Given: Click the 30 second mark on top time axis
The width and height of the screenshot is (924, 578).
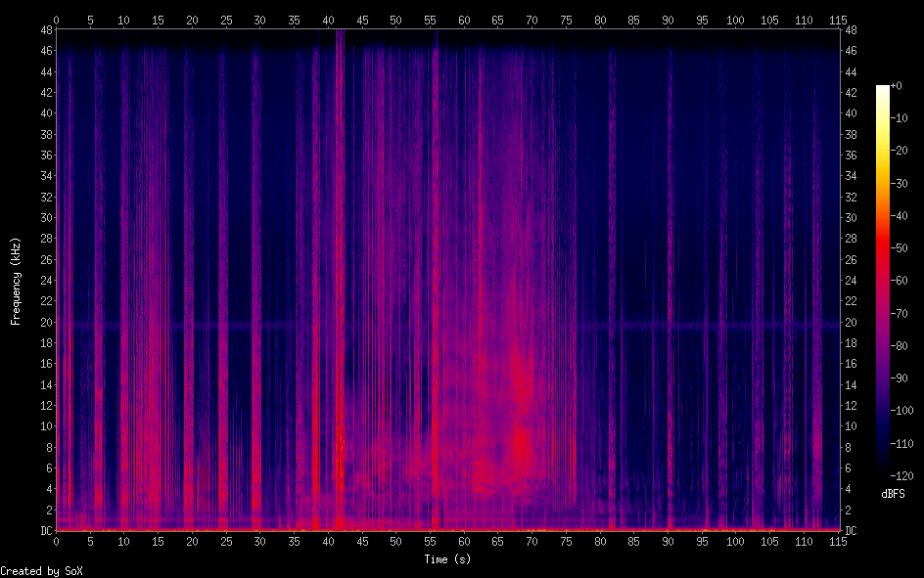Looking at the screenshot, I should [x=259, y=20].
